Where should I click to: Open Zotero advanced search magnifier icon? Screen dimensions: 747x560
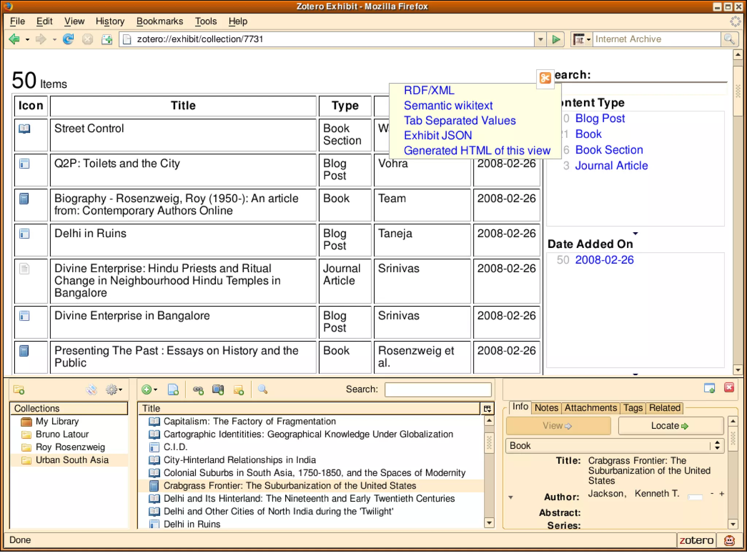coord(262,390)
